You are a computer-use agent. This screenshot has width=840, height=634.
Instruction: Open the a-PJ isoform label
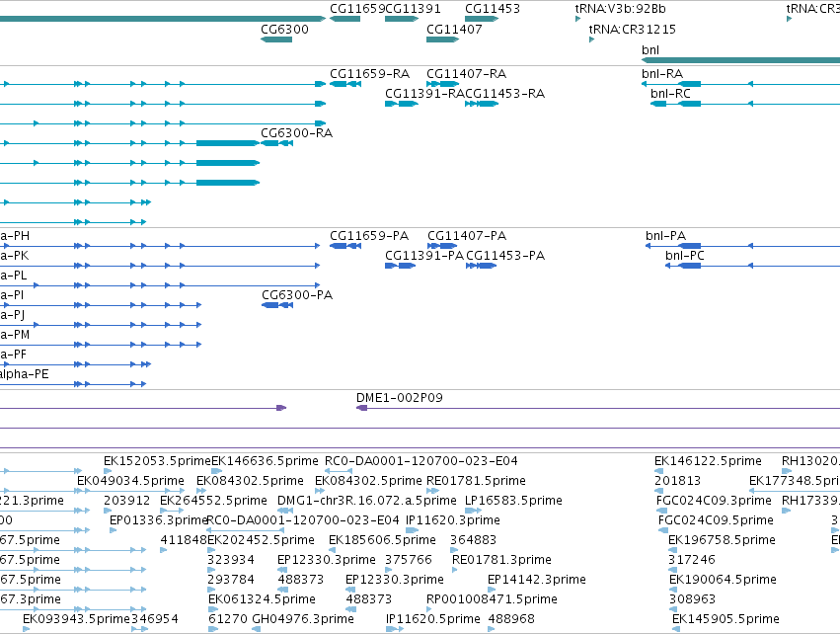(x=12, y=315)
